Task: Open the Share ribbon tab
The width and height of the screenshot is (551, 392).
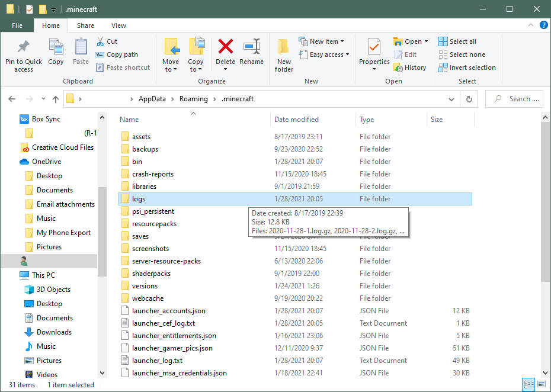Action: pyautogui.click(x=85, y=25)
